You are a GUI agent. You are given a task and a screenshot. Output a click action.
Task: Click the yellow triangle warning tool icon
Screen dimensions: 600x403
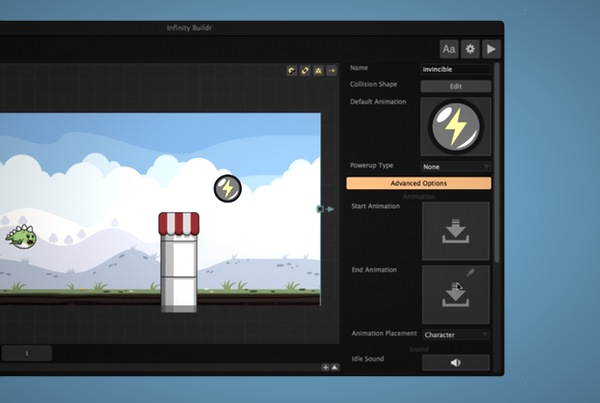(318, 71)
